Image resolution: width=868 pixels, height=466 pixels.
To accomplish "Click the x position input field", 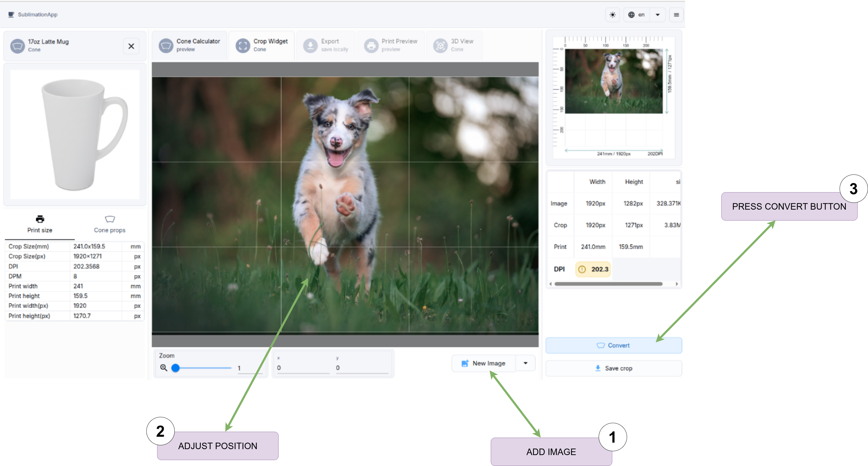I will coord(302,368).
